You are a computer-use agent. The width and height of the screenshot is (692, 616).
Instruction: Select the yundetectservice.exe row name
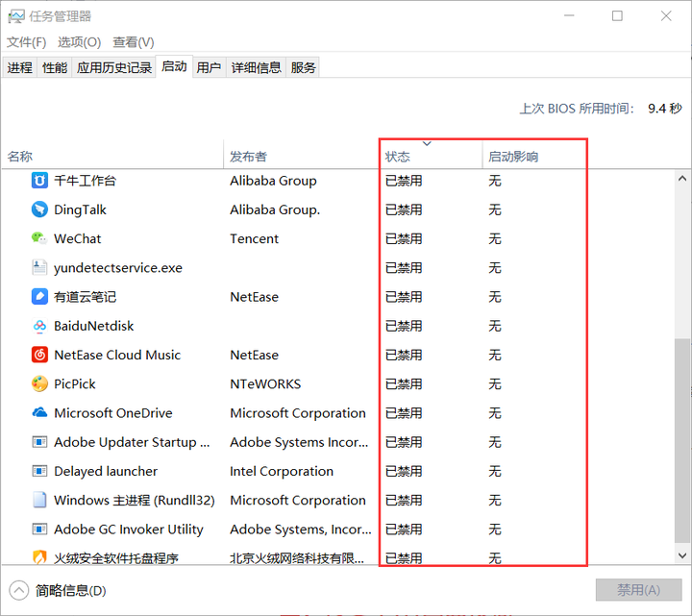pos(118,268)
